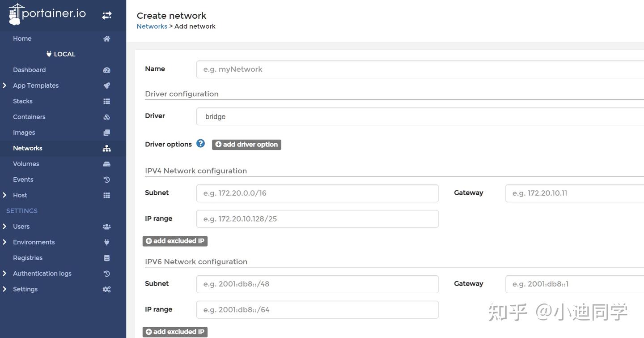
Task: Collapse the sidebar with the double-arrow icon
Action: [x=106, y=14]
